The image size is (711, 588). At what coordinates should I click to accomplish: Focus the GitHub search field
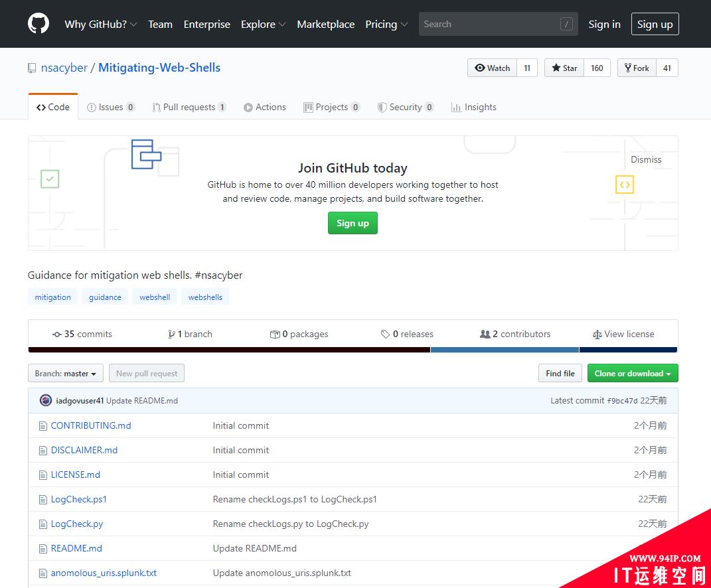click(x=499, y=24)
